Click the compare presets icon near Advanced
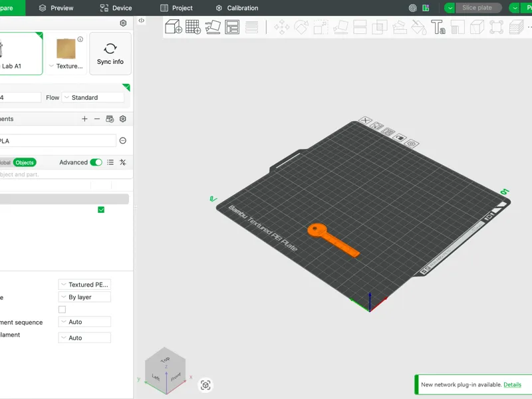This screenshot has height=399, width=532. 123,162
